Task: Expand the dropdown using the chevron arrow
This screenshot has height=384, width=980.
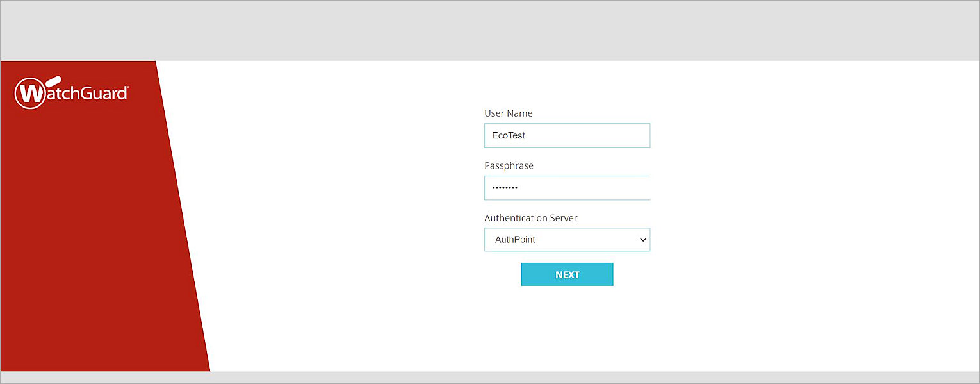Action: tap(643, 240)
